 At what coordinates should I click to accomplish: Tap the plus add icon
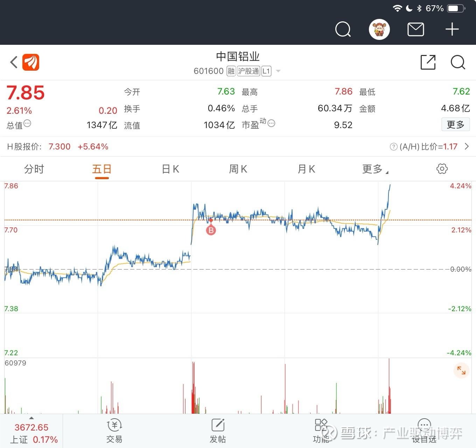(x=452, y=29)
